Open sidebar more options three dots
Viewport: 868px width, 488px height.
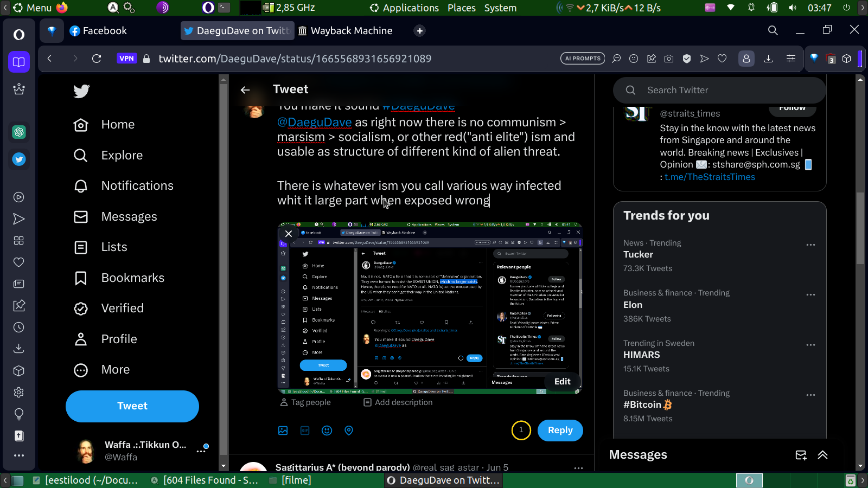[19, 455]
